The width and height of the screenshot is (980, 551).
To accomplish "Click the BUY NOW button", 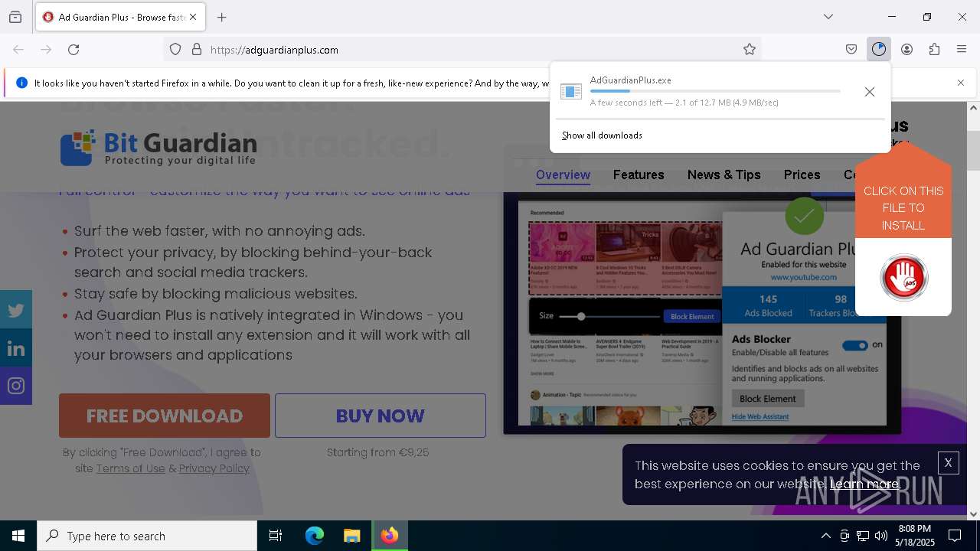I will click(381, 416).
